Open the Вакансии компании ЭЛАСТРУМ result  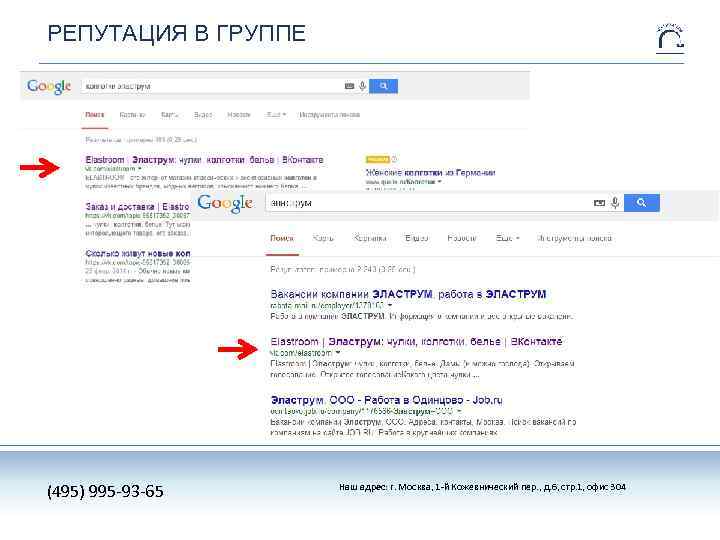[408, 294]
